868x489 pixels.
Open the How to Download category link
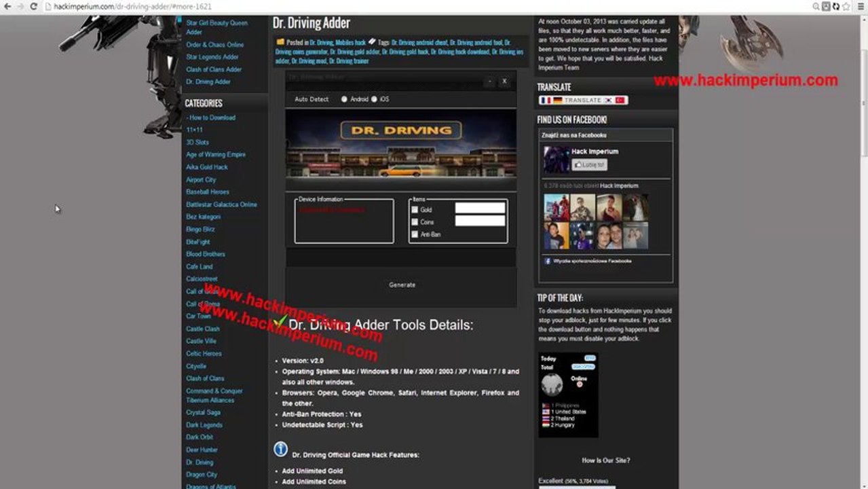pos(212,117)
